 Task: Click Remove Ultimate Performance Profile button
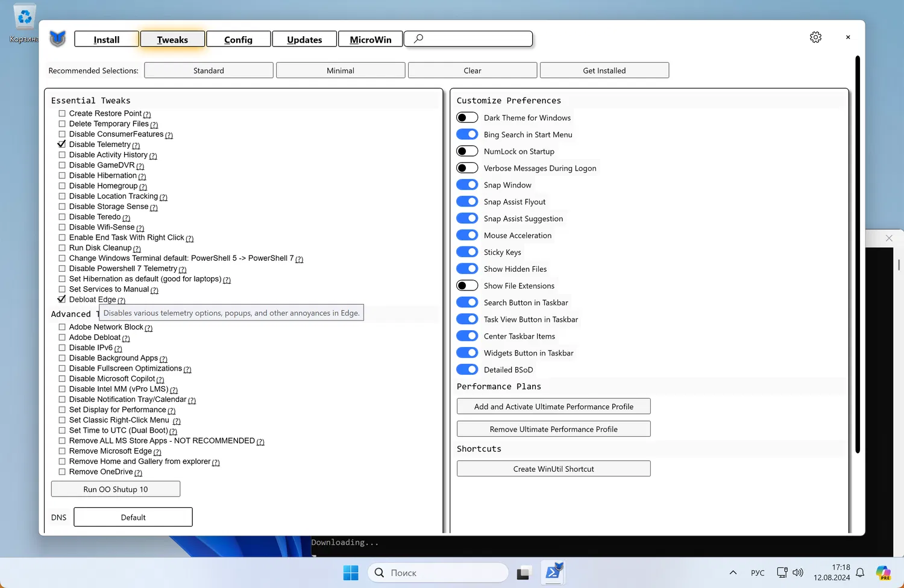click(x=554, y=429)
